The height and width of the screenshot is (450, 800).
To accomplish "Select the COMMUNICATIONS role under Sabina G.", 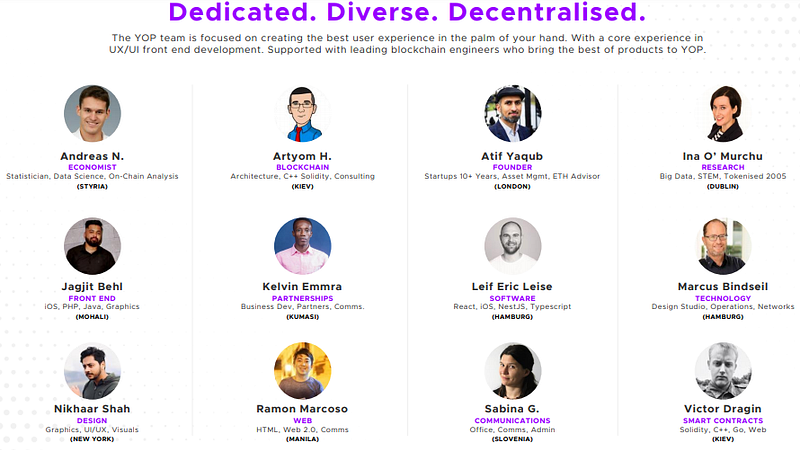I will [x=512, y=420].
